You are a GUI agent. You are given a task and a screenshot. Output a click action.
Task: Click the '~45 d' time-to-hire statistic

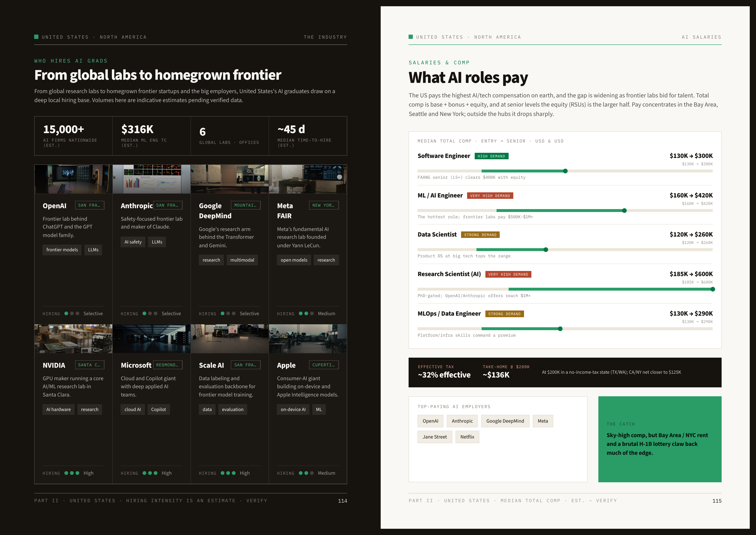tap(291, 130)
